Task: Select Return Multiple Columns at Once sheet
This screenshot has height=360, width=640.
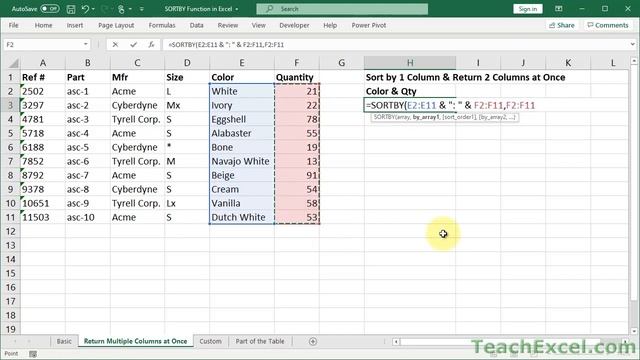Action: click(x=136, y=341)
